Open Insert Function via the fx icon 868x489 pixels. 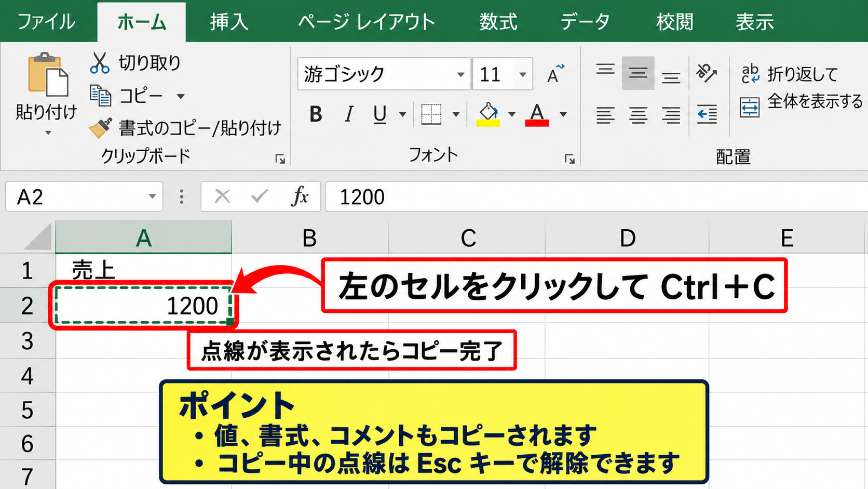[x=300, y=196]
